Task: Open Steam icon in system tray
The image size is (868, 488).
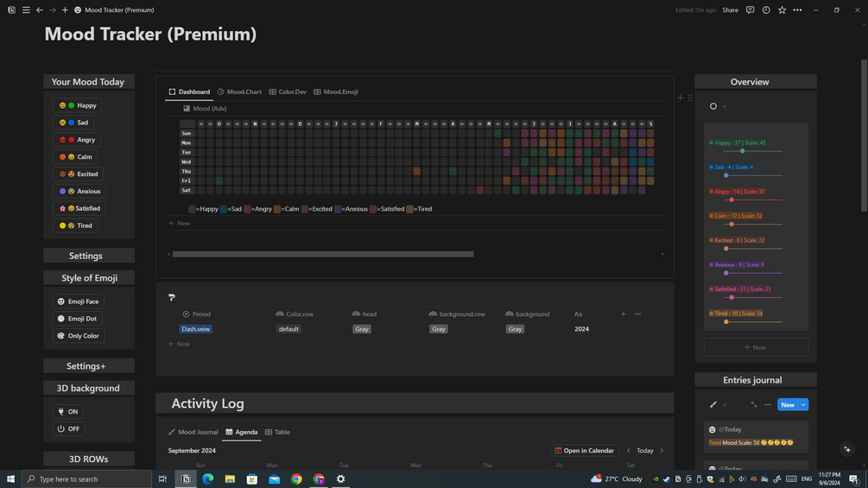Action: (667, 479)
